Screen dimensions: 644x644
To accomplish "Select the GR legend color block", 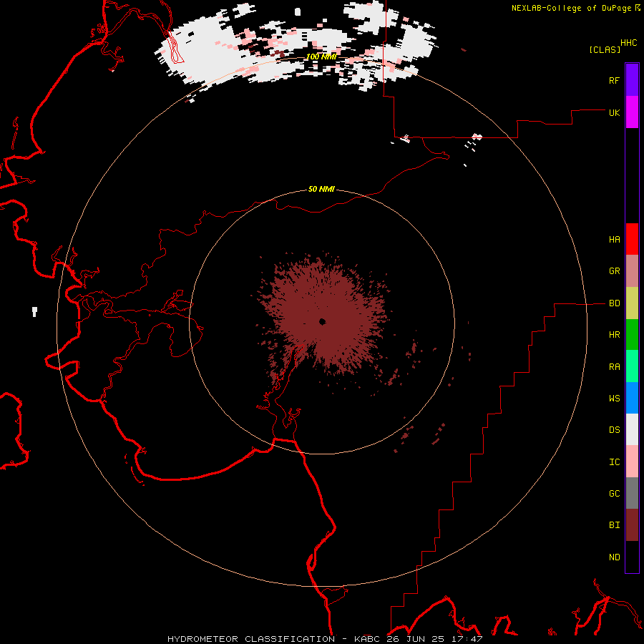I will pyautogui.click(x=632, y=271).
